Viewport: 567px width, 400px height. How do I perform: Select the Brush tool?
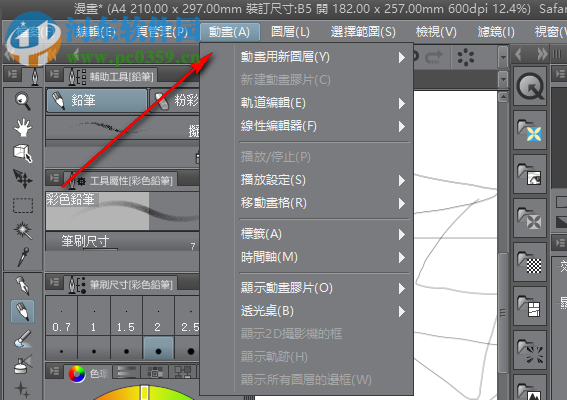pyautogui.click(x=22, y=339)
